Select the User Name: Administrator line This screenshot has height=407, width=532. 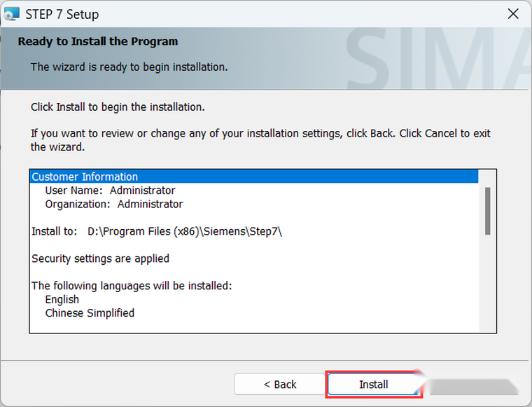pyautogui.click(x=111, y=191)
